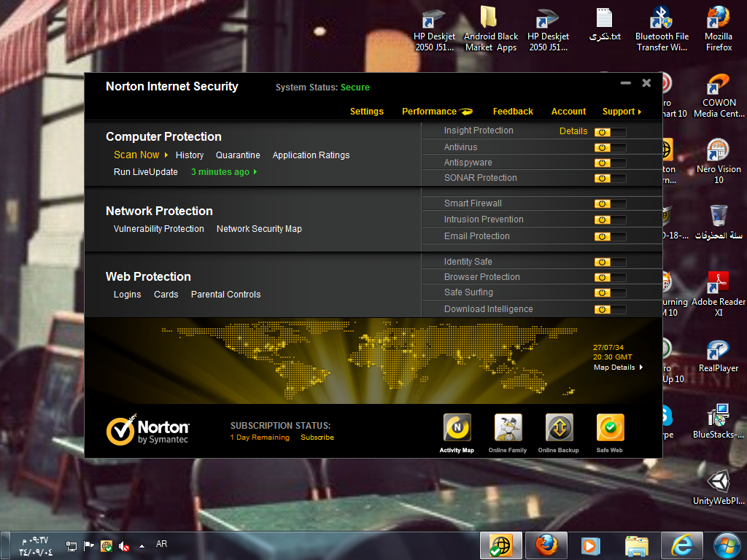This screenshot has width=747, height=560.
Task: Select the RealPlayer desktop shortcut
Action: click(x=719, y=356)
